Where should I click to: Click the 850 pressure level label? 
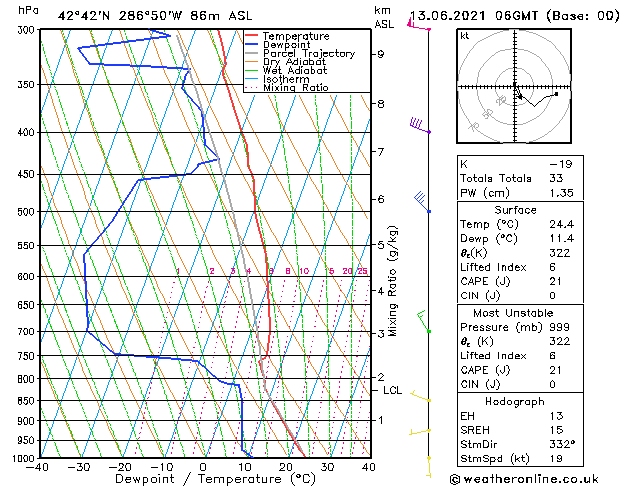pyautogui.click(x=28, y=401)
